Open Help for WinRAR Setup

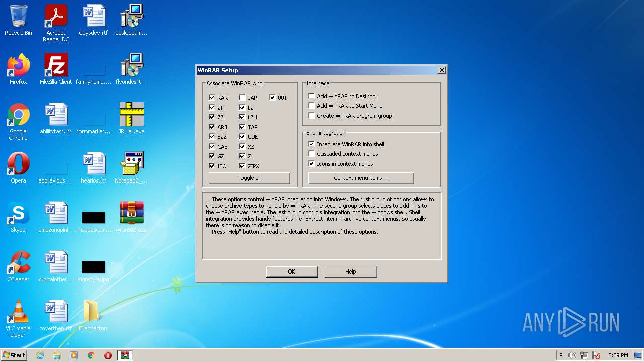point(350,271)
